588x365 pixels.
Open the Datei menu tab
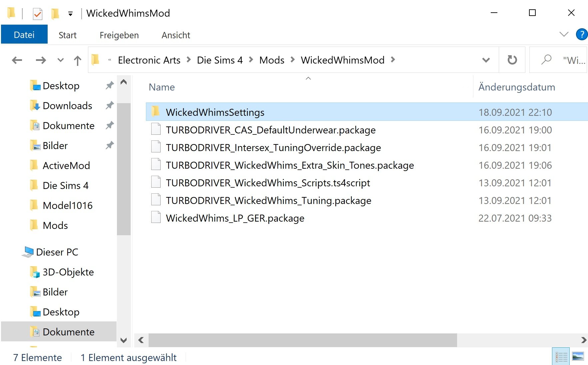[24, 35]
